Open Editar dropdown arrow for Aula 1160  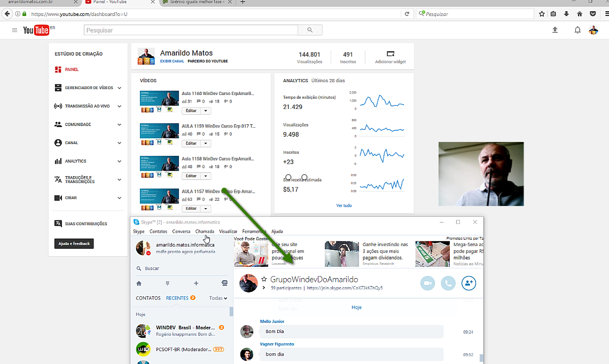206,110
